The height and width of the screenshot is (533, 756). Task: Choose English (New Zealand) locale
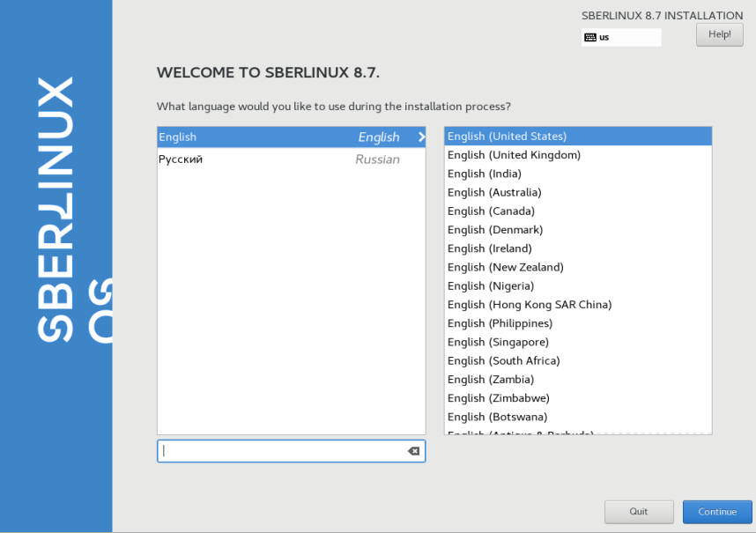pos(505,267)
